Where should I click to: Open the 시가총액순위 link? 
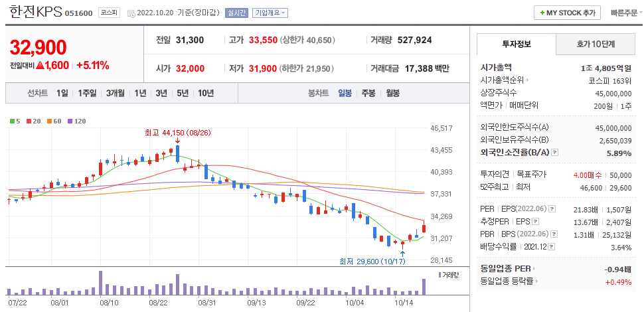coord(501,80)
